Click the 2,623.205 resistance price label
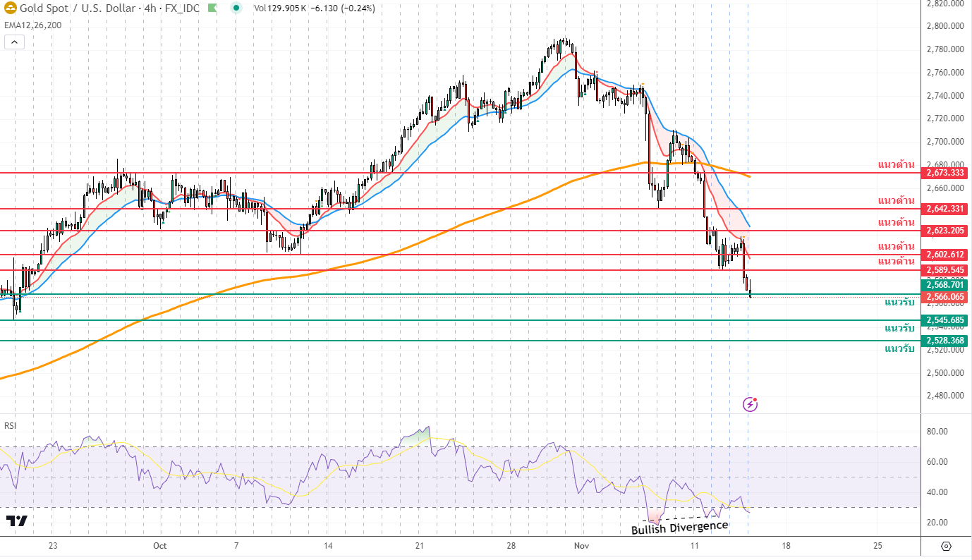 tap(946, 231)
